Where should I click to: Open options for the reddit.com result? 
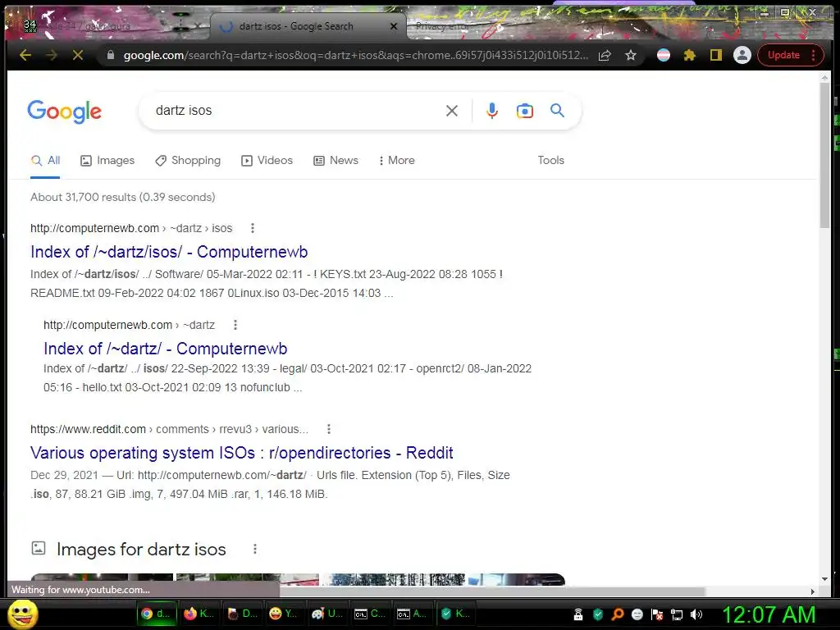point(329,430)
